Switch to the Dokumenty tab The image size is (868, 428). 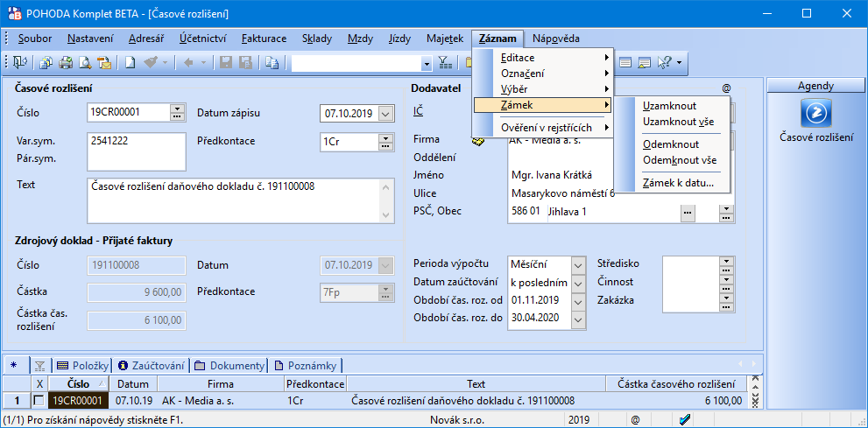[229, 366]
